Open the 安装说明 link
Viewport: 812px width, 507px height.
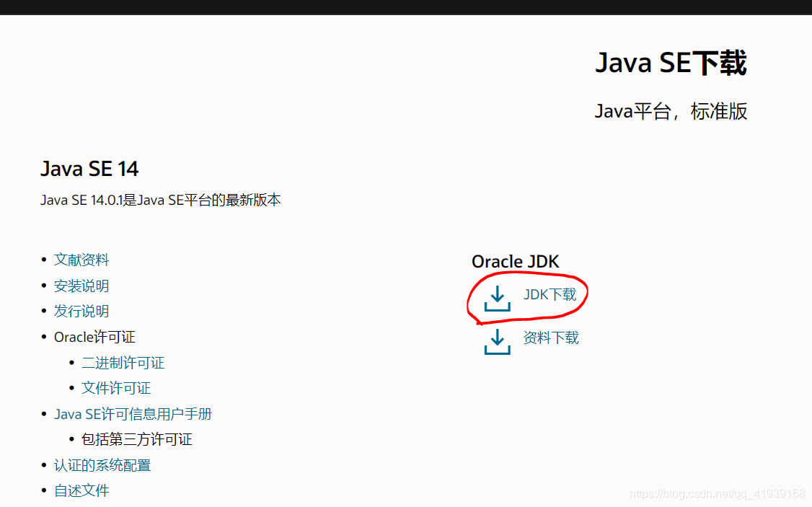coord(81,286)
